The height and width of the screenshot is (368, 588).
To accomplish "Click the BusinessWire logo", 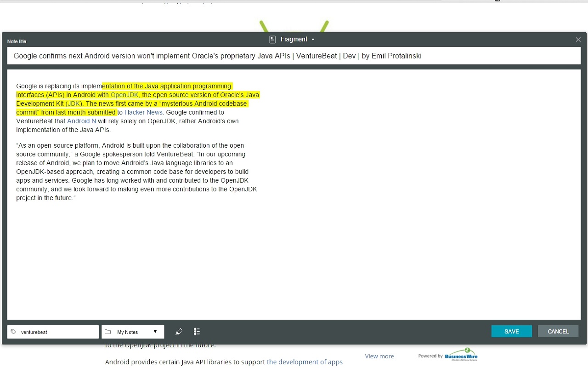I will [x=460, y=355].
